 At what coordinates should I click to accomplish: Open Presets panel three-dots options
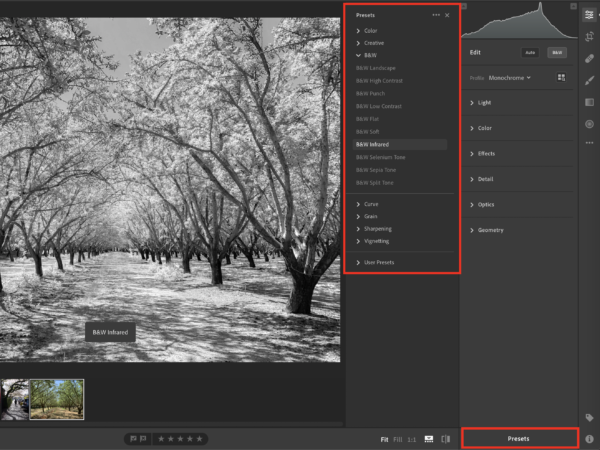[x=436, y=15]
